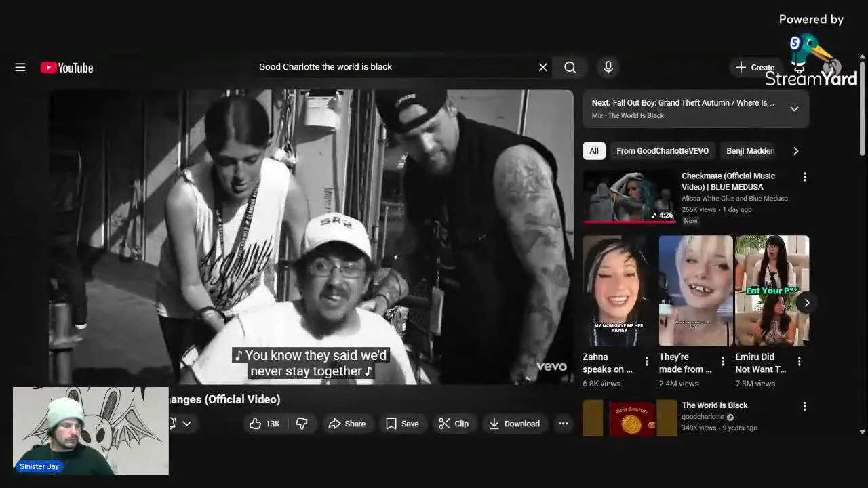
Task: Click 'Mix - The World Is Black' text
Action: click(627, 116)
